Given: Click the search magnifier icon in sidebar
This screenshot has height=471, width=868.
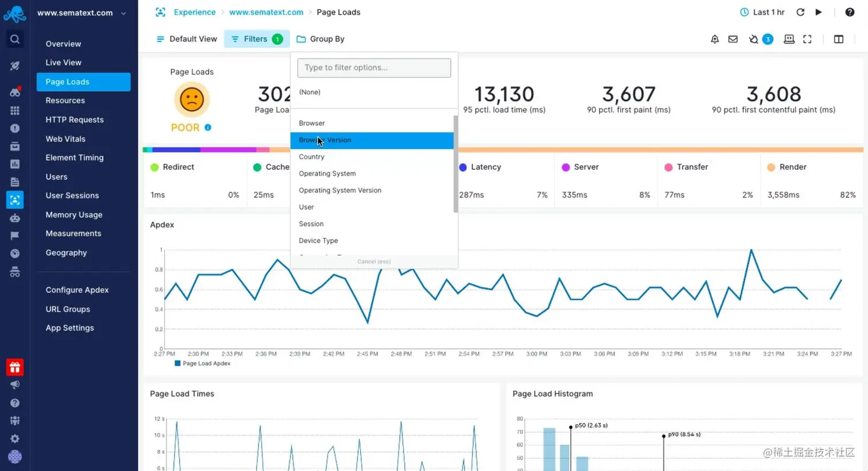Looking at the screenshot, I should (x=15, y=39).
